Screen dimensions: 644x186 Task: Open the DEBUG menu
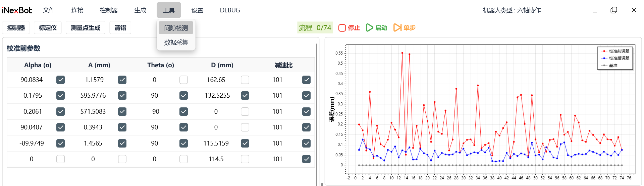point(230,10)
